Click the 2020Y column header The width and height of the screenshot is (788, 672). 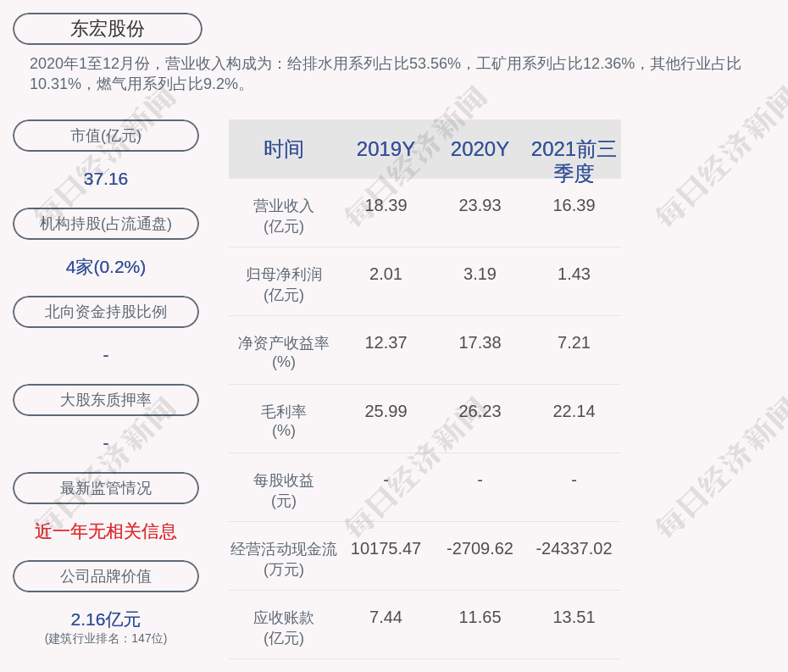tap(480, 149)
